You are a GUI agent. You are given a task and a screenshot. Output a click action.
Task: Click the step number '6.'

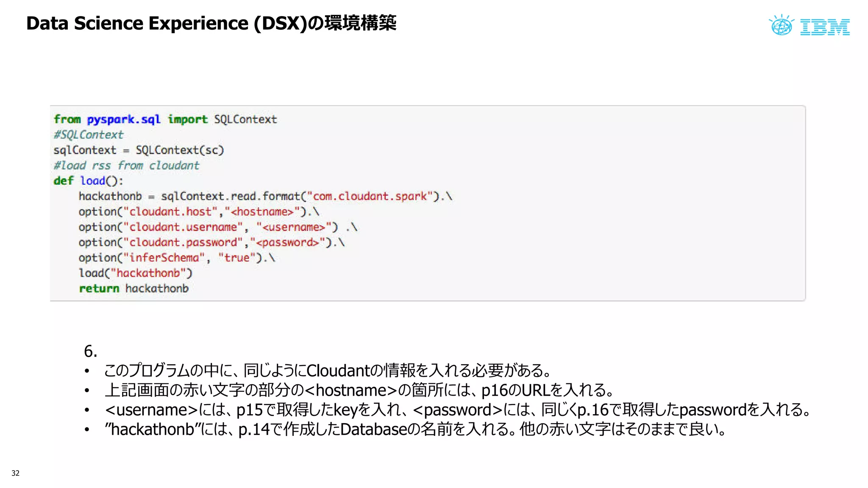tap(91, 351)
